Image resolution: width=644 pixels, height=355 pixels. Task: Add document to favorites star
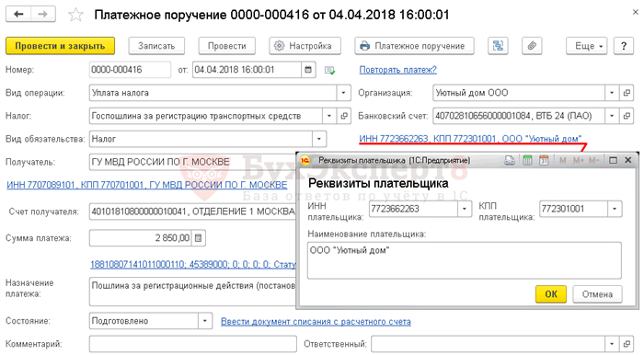pyautogui.click(x=75, y=16)
